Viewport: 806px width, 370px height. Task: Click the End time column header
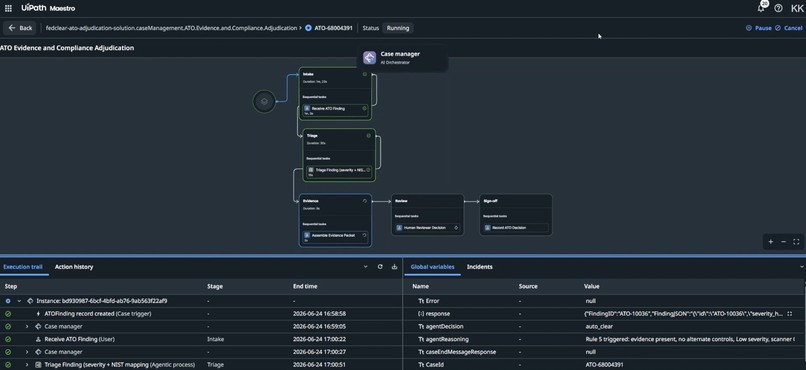(x=305, y=286)
